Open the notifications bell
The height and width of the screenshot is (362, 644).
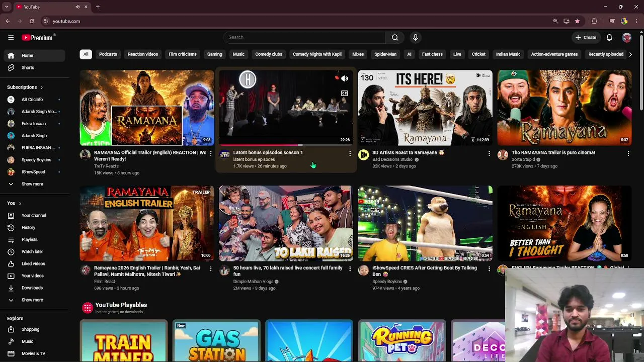click(x=609, y=37)
